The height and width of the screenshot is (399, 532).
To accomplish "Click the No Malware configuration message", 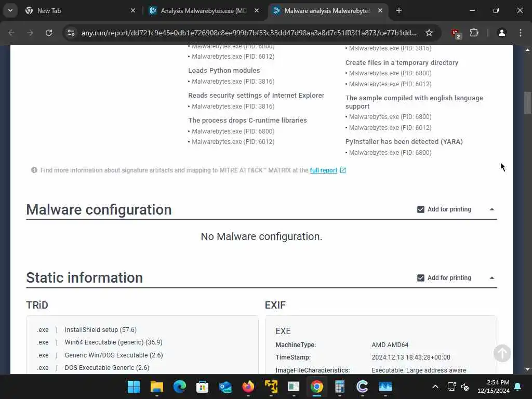I will tap(261, 236).
